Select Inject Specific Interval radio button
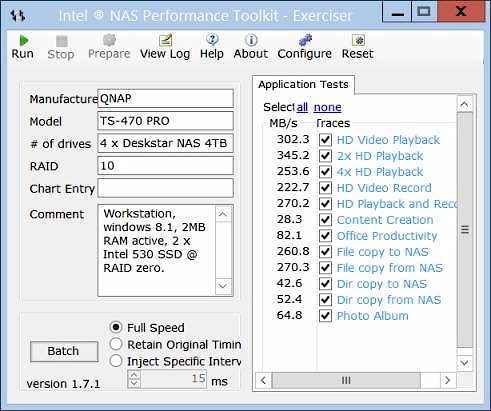This screenshot has height=411, width=491. [x=116, y=361]
